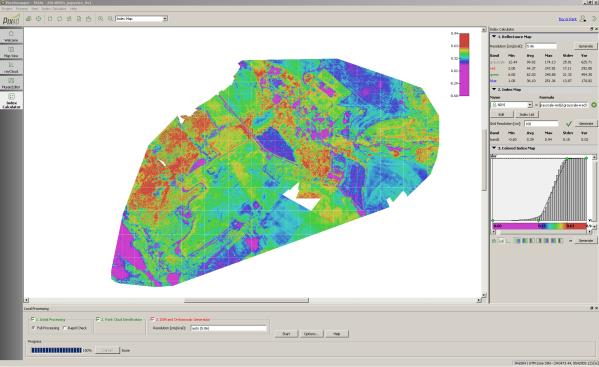Collapse the Reflectance Map section

(x=494, y=37)
